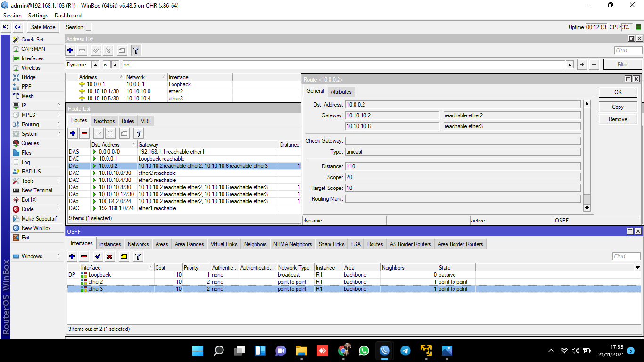
Task: Open Telegram from the Windows taskbar
Action: pyautogui.click(x=405, y=351)
